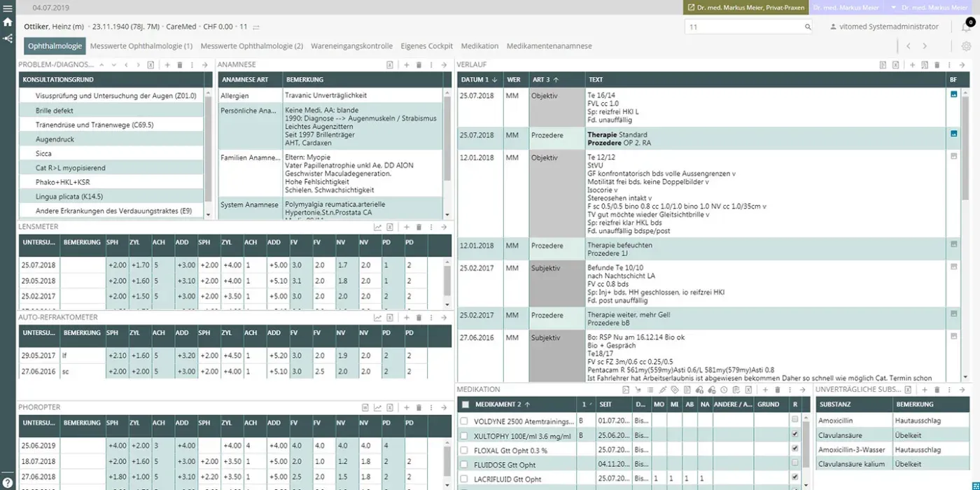Switch to the Messwerte Ophthalmologie (1) tab

coord(141,46)
